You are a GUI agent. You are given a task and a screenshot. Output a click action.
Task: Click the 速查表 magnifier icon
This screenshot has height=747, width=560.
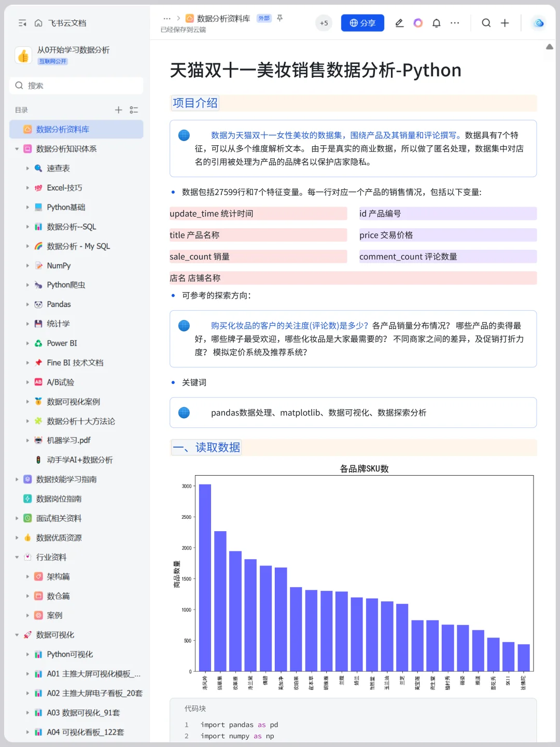[x=38, y=168]
